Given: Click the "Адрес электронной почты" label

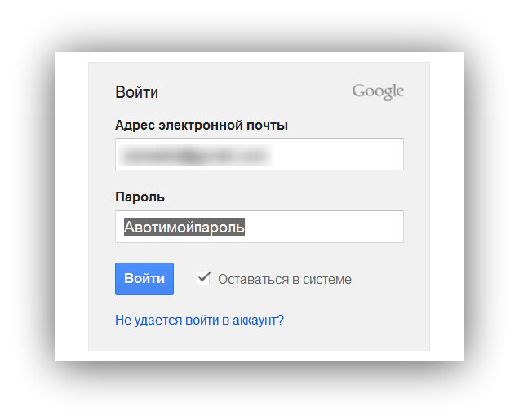Looking at the screenshot, I should coord(202,126).
